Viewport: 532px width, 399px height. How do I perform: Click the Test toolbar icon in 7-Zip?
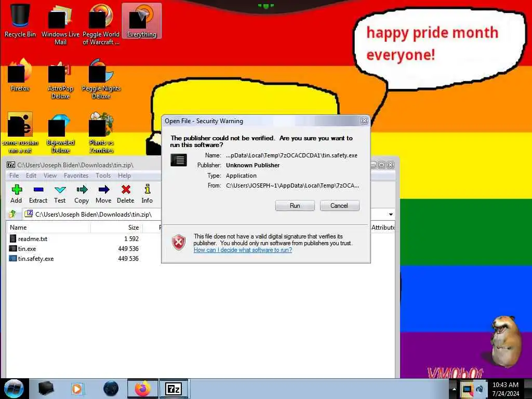click(60, 194)
